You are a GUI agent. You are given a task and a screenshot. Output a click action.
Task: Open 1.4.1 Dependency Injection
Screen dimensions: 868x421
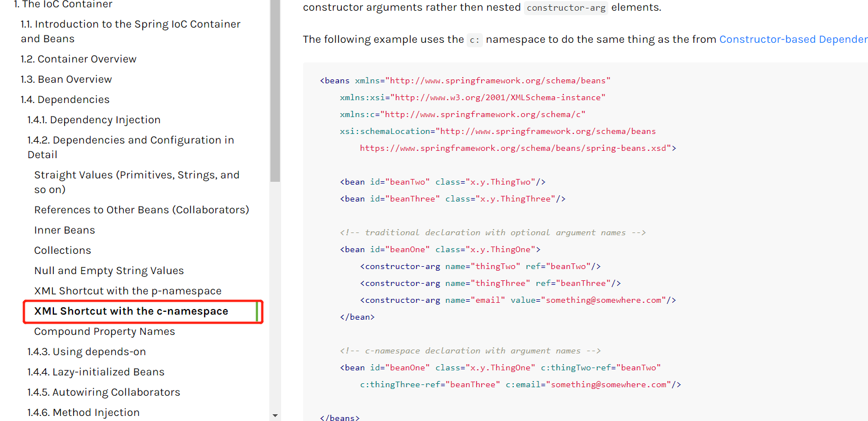(x=94, y=120)
